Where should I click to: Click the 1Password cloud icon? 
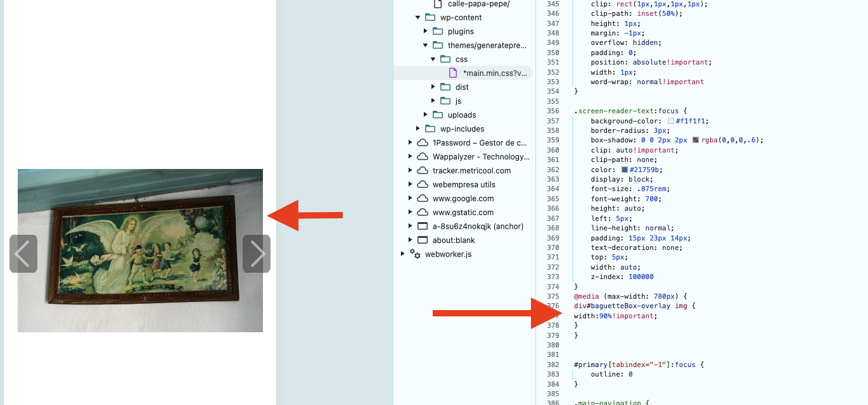coord(423,143)
